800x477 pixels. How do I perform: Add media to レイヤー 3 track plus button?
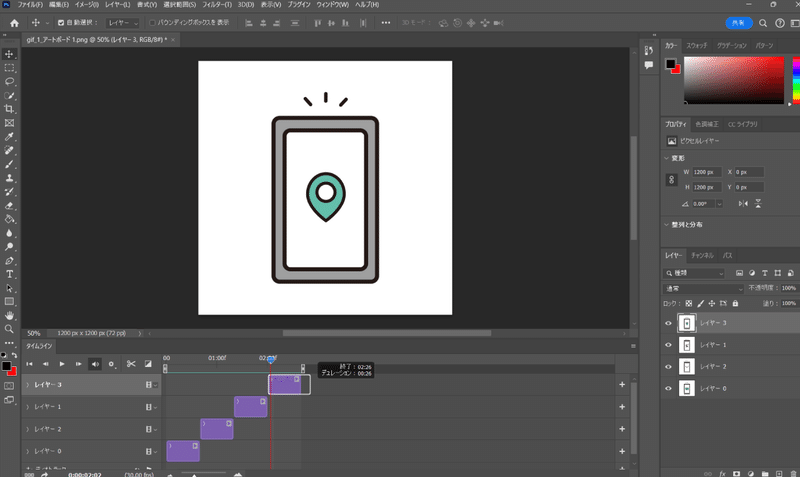pos(622,385)
